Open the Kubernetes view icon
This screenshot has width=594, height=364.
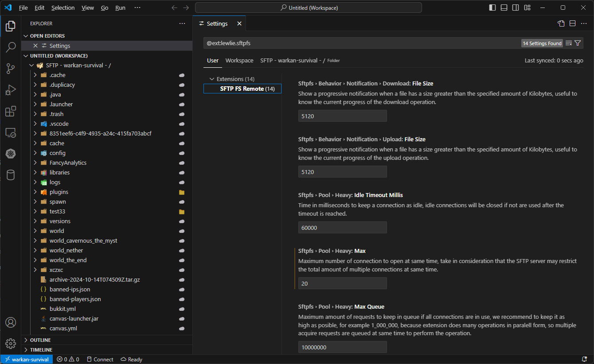pos(11,154)
